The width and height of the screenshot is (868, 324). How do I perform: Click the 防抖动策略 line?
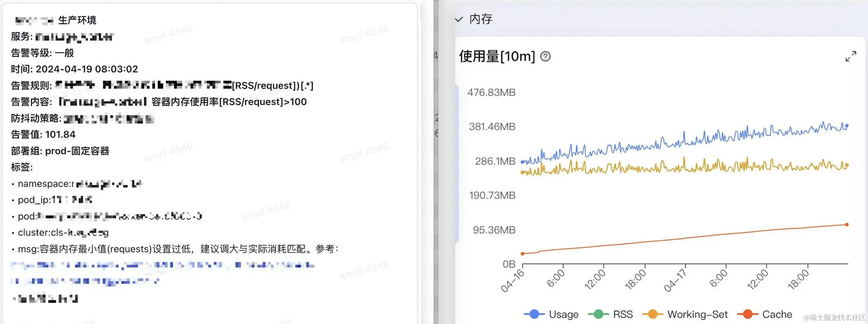click(x=82, y=118)
